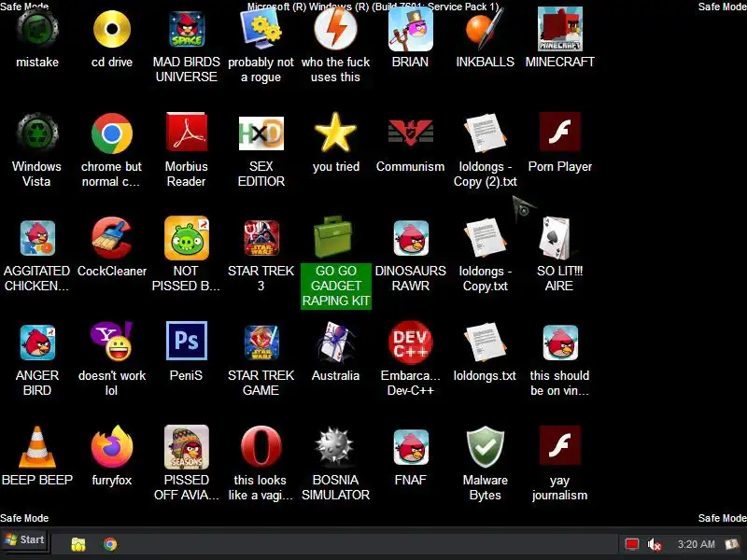
Task: Select the 'this should be on vin...' icon
Action: (559, 343)
